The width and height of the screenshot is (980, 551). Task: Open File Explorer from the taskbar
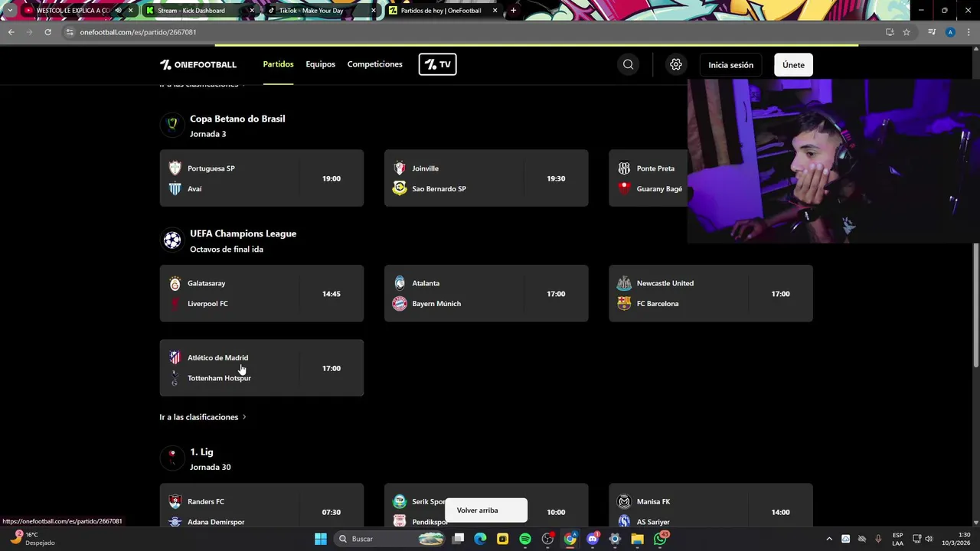pyautogui.click(x=637, y=539)
